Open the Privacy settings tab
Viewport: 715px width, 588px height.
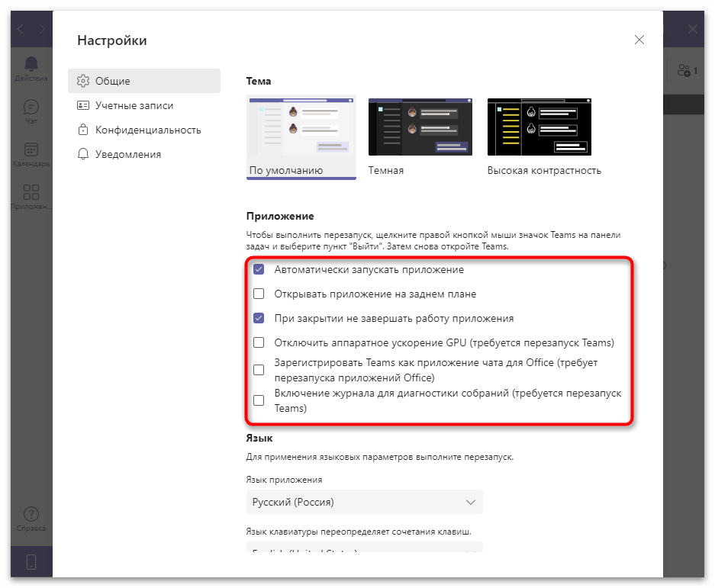point(144,130)
